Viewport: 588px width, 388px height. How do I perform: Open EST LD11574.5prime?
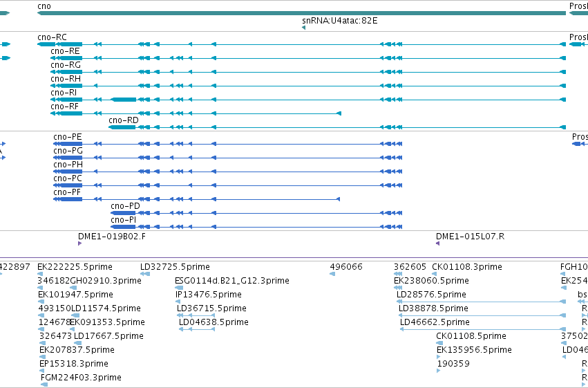pyautogui.click(x=106, y=308)
